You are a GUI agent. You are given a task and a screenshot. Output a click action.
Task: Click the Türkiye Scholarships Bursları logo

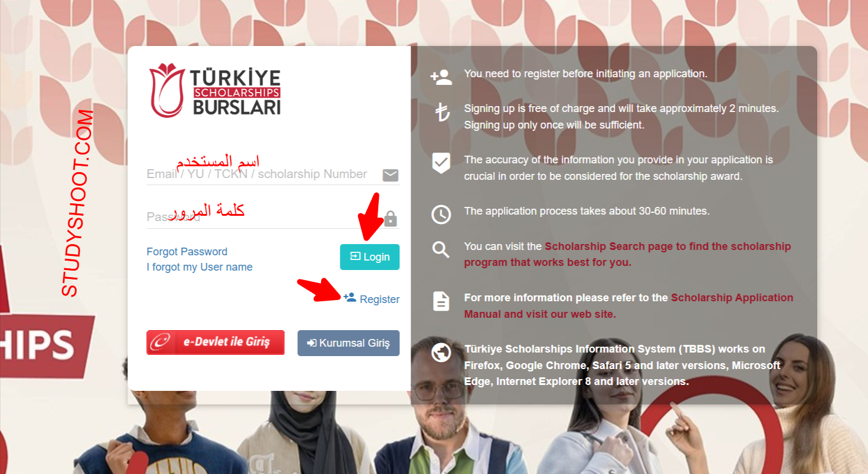(215, 90)
